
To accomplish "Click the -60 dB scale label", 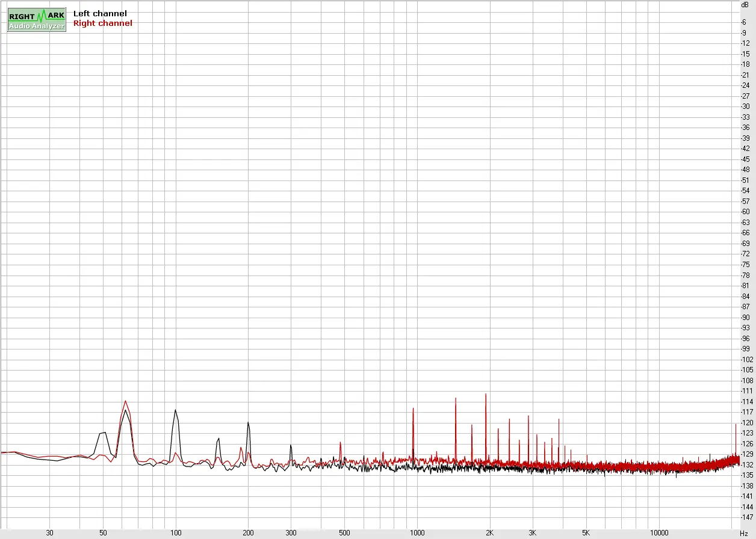I will (745, 212).
